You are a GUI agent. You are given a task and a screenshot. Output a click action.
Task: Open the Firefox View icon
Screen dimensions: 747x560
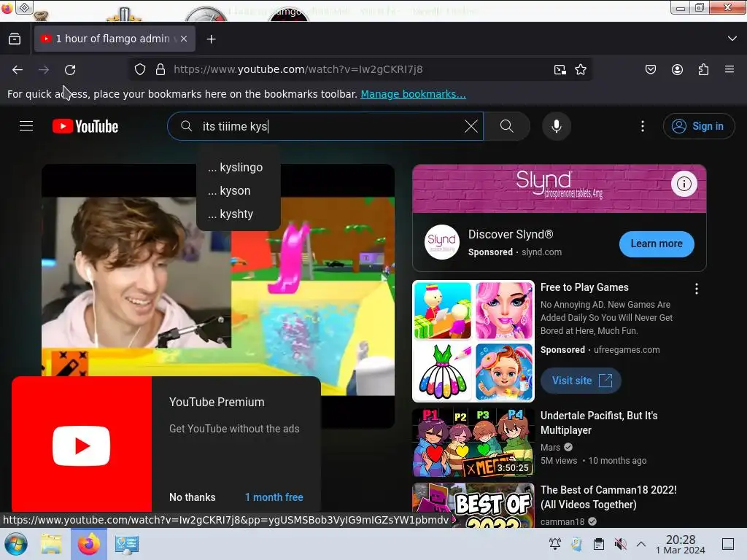[x=15, y=39]
